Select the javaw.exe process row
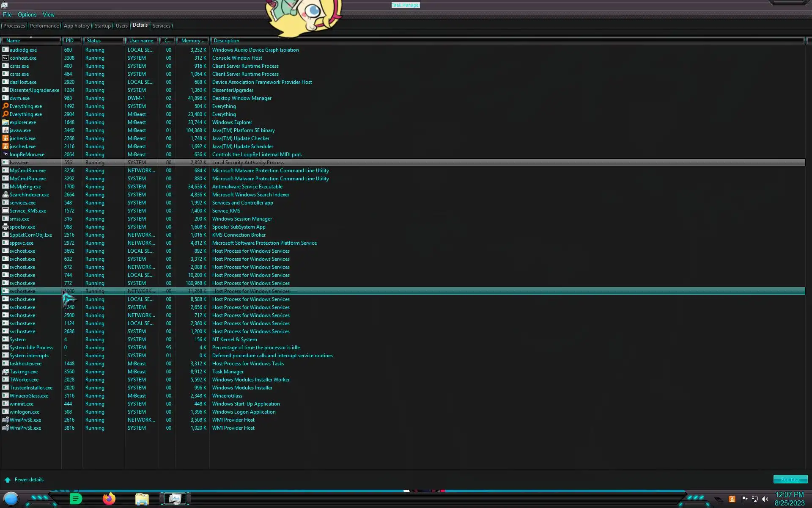812x508 pixels. (x=20, y=130)
